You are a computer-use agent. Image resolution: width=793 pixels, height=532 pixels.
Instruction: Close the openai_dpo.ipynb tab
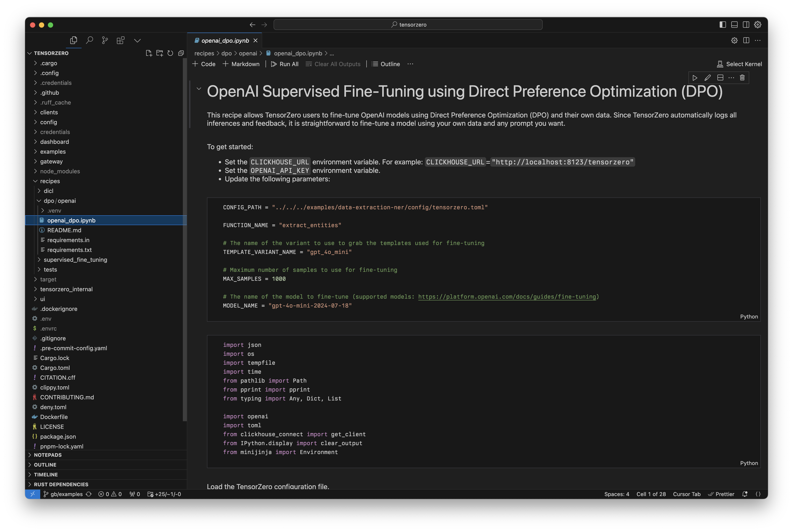coord(255,40)
